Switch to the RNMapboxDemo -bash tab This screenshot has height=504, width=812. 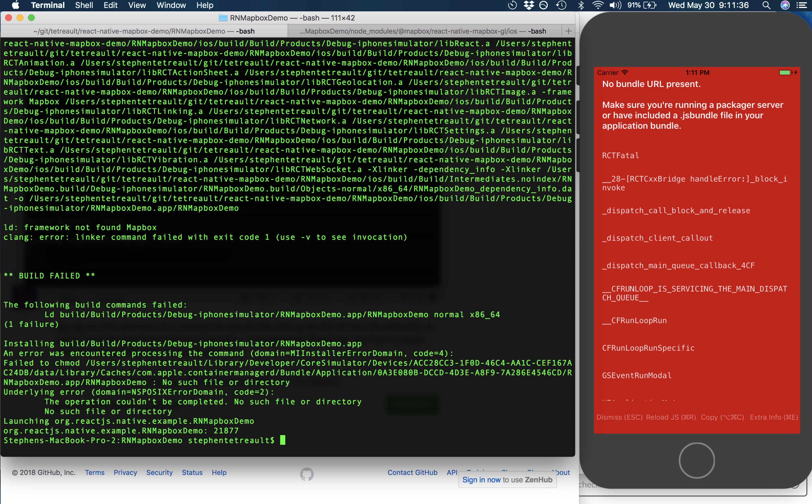144,31
